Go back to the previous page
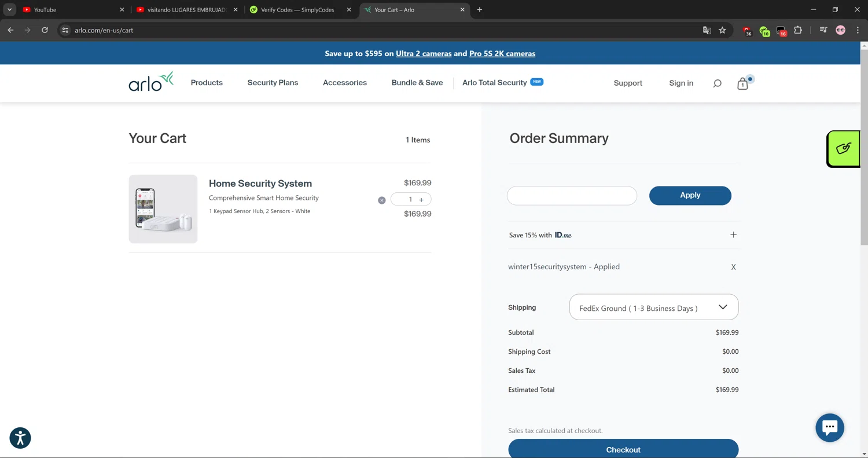This screenshot has height=458, width=868. click(10, 30)
